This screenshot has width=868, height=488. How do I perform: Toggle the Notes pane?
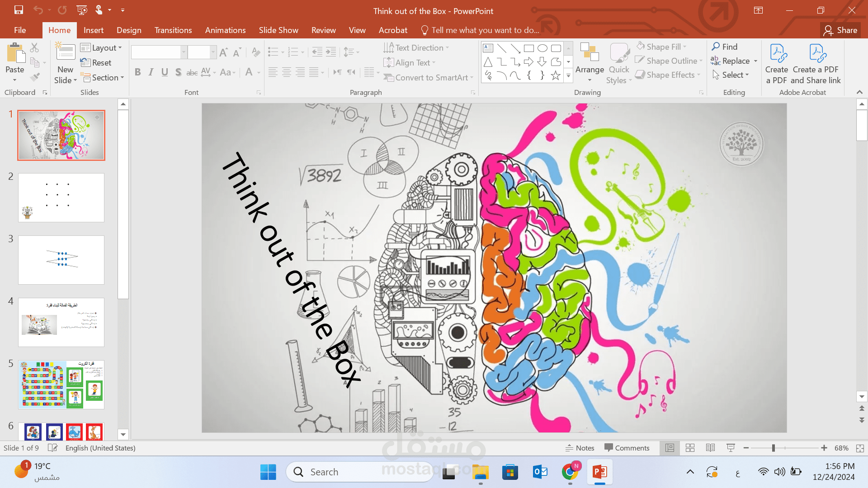point(580,448)
